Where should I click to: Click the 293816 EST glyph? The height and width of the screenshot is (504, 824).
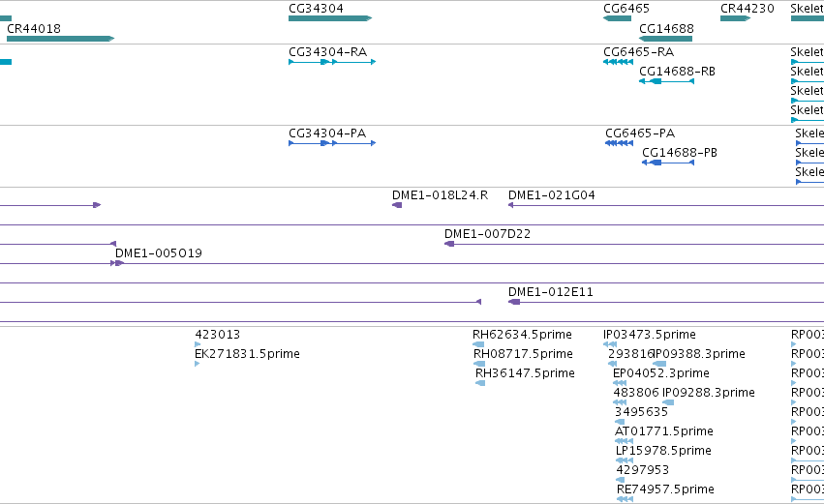click(x=612, y=364)
